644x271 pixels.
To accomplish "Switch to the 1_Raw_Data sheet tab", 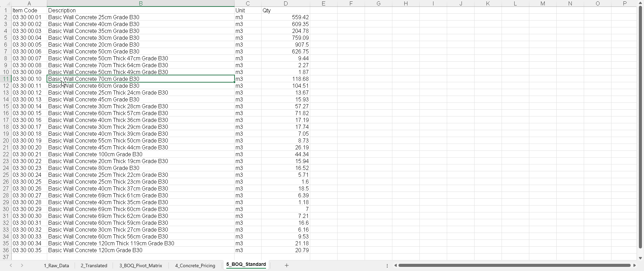I will click(x=56, y=266).
